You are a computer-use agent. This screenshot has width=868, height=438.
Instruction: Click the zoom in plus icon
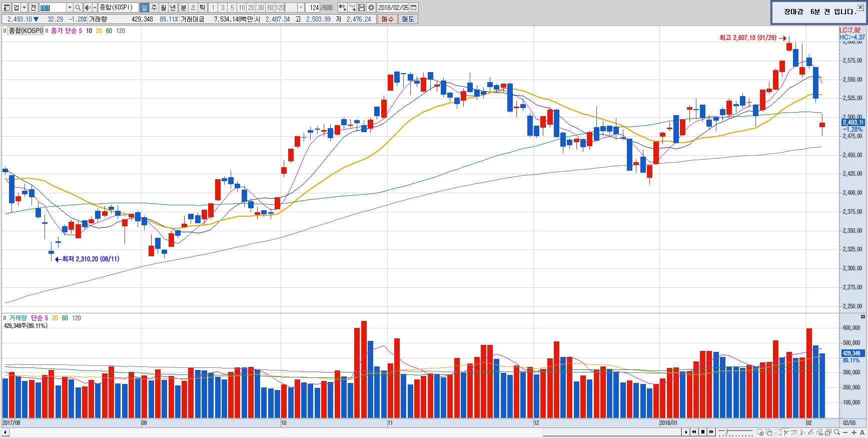854,432
